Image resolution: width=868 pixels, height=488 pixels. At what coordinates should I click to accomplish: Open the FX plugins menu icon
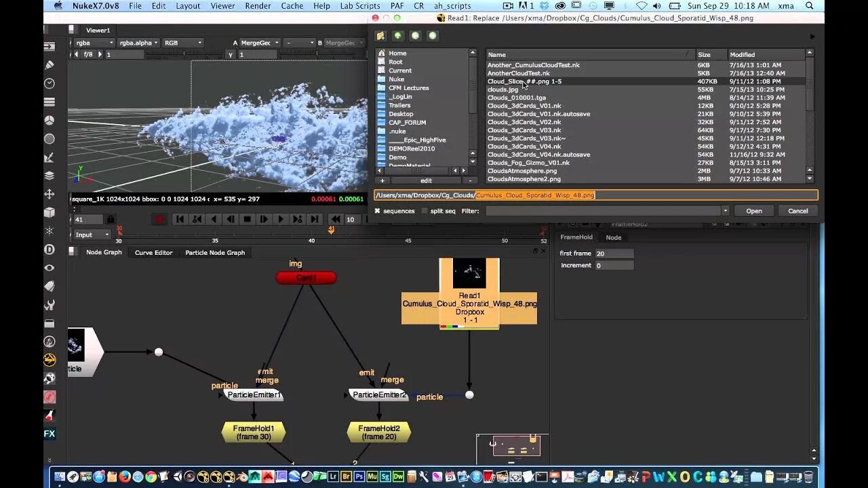click(50, 434)
